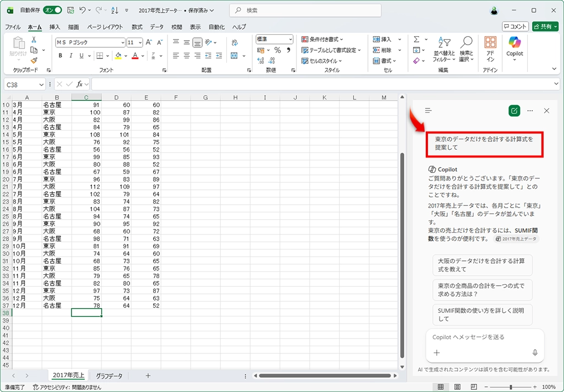Start a new Copilot chat
564x392 pixels.
coord(514,111)
